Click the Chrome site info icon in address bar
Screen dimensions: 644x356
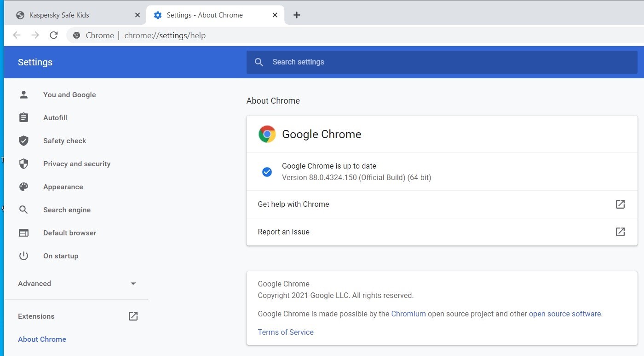coord(77,35)
